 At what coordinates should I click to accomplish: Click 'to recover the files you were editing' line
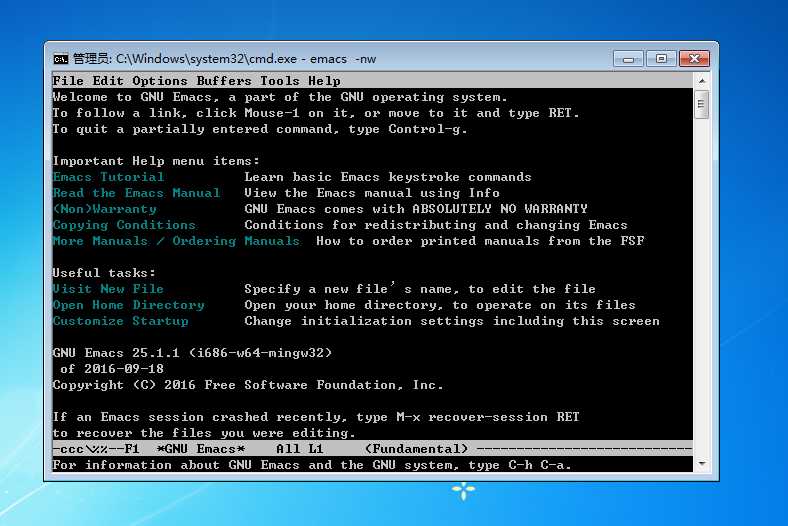point(204,433)
